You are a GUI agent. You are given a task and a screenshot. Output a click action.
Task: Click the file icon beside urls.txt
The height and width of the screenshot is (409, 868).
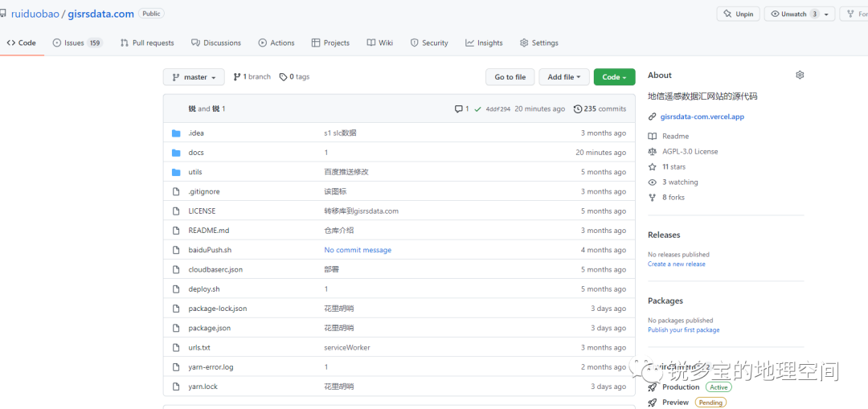pos(176,348)
